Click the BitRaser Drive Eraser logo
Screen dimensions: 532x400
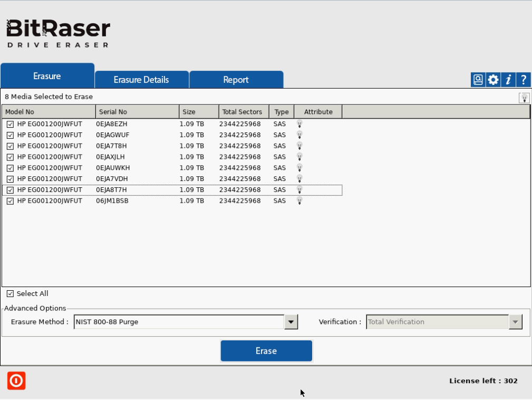(58, 33)
